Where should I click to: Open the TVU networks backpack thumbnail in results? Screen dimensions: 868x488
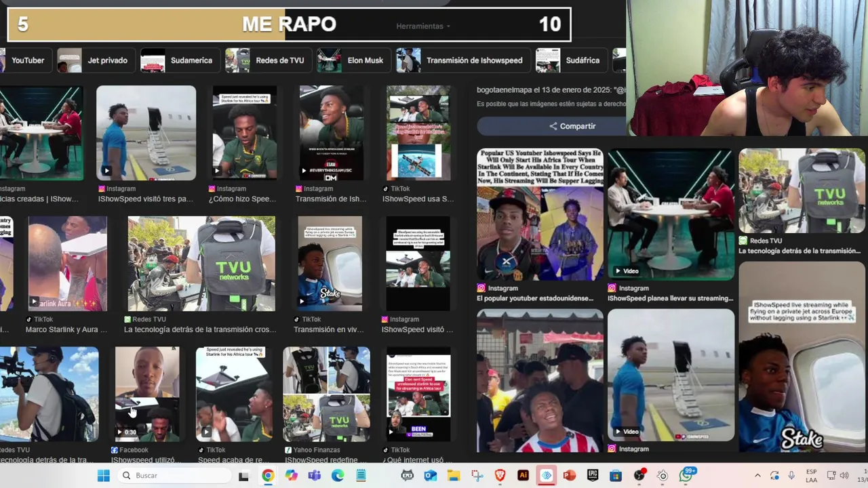click(201, 264)
